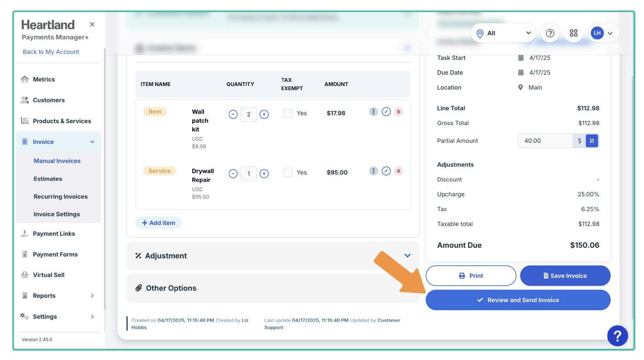
Task: Increase quantity of Wall patch kit
Action: [x=264, y=114]
